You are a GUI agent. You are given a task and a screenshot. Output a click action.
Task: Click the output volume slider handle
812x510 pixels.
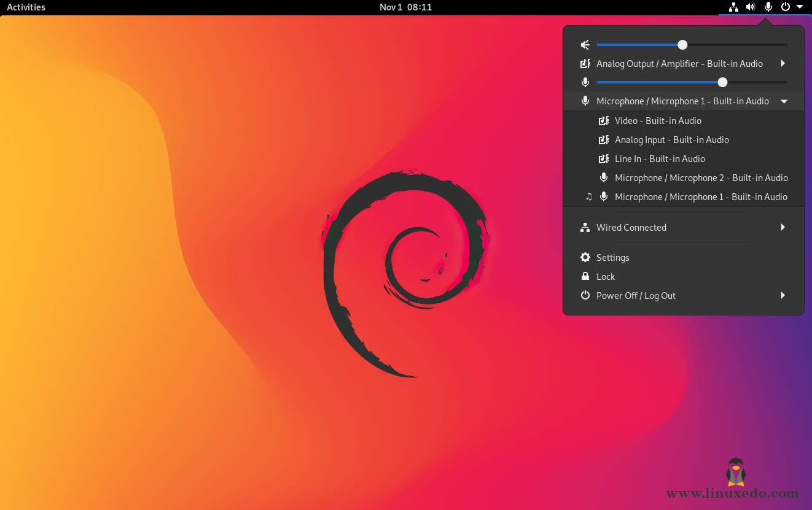point(682,45)
